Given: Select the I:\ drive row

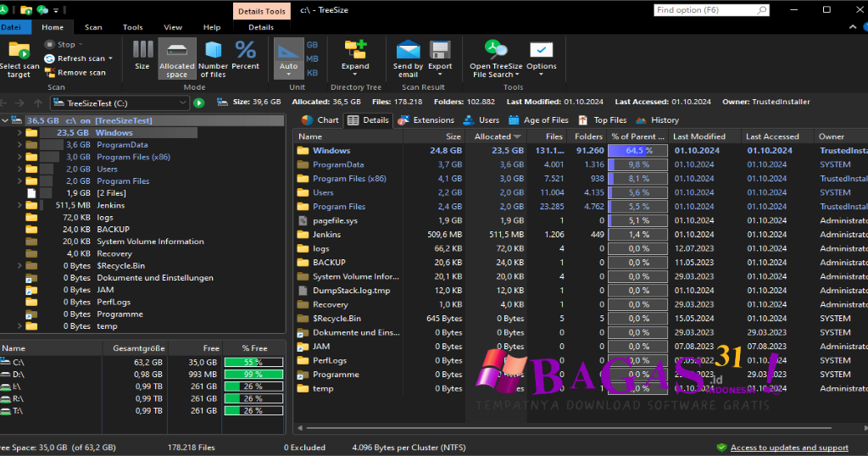Looking at the screenshot, I should 142,386.
